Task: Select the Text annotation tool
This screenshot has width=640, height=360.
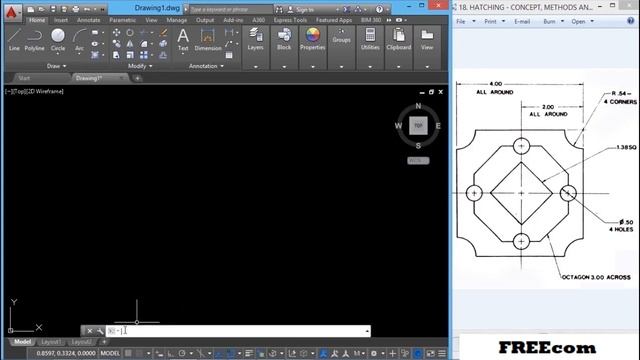Action: coord(183,40)
